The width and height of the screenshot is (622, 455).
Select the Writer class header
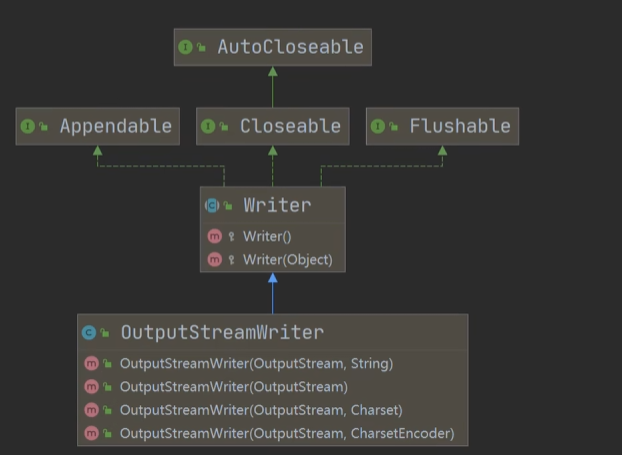[273, 205]
